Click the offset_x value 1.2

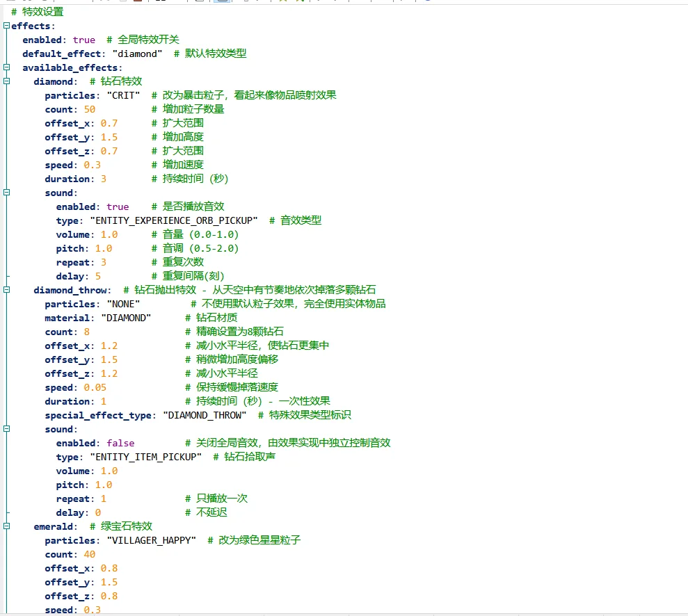tap(109, 346)
